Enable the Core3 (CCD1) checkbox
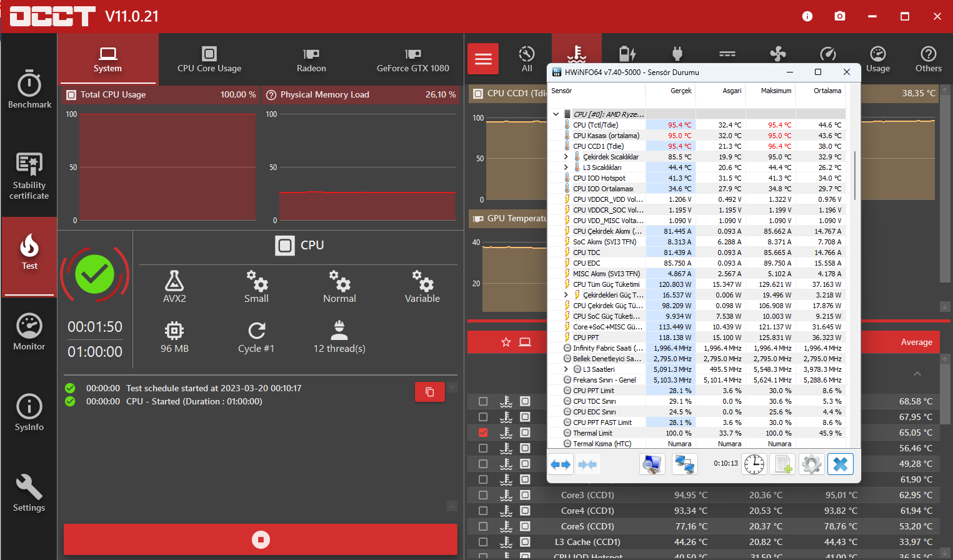The height and width of the screenshot is (560, 953). (x=483, y=495)
